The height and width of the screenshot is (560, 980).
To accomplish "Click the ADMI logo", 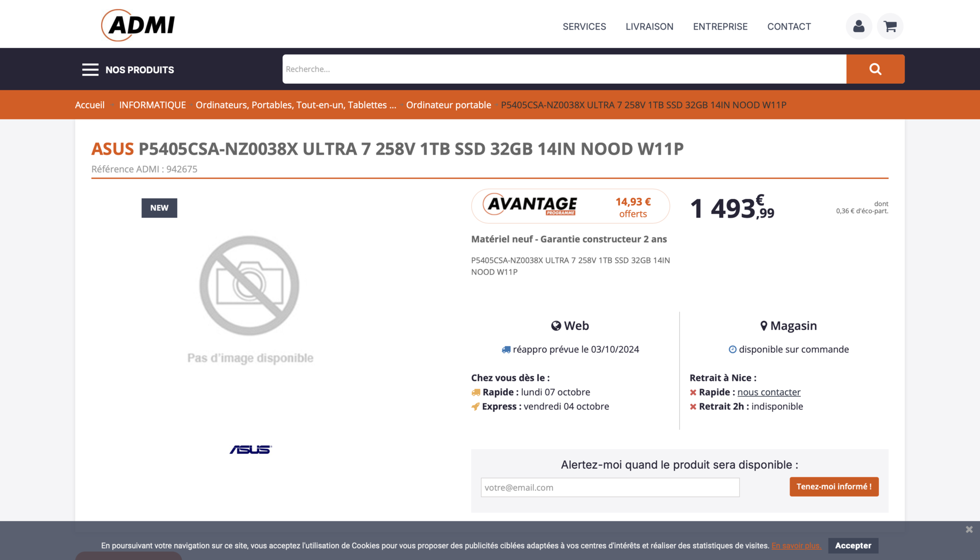I will pos(138,25).
